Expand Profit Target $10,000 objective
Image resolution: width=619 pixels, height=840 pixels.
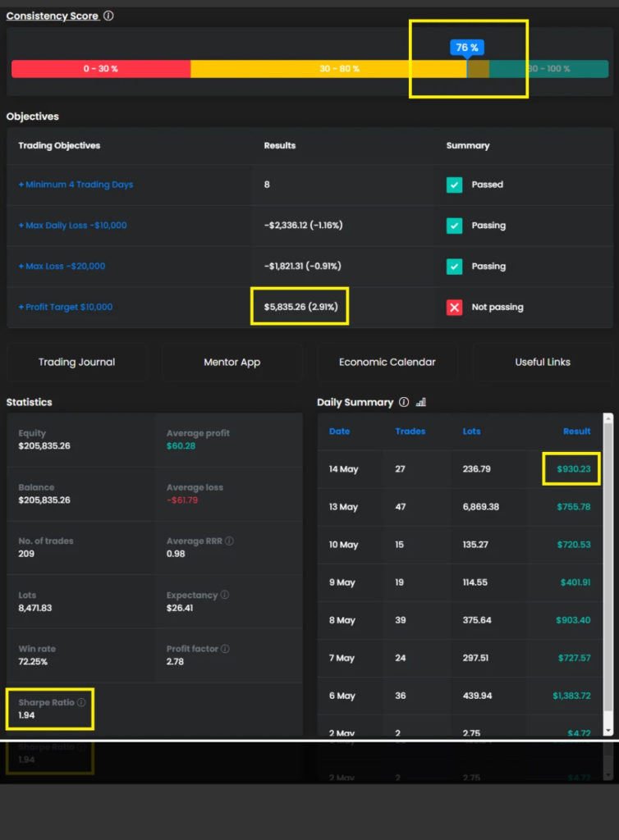[66, 307]
